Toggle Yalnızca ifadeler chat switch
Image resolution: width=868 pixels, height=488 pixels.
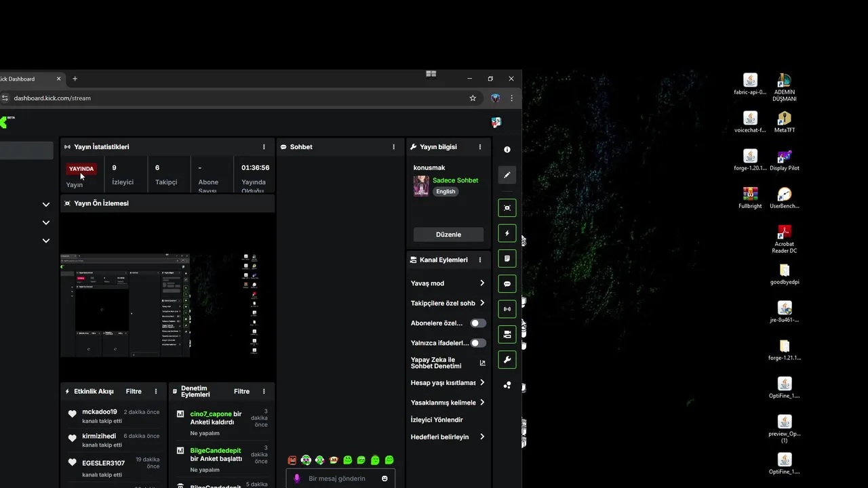[478, 343]
